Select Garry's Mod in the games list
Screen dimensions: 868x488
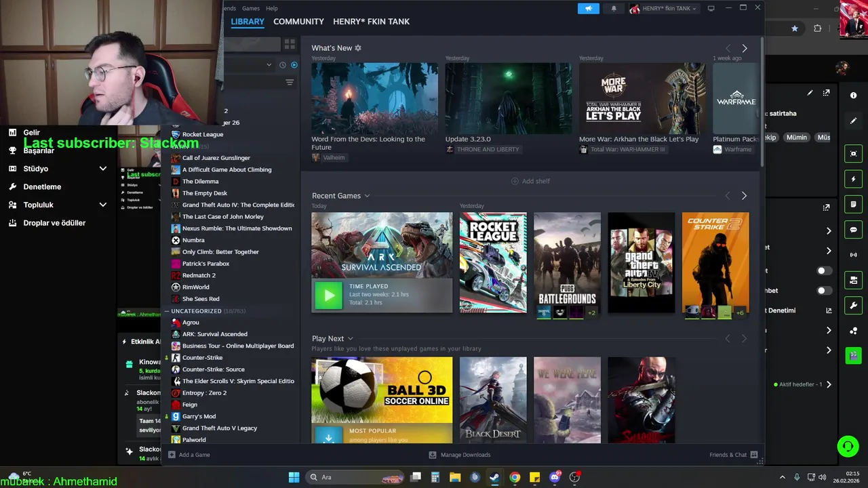(x=199, y=416)
